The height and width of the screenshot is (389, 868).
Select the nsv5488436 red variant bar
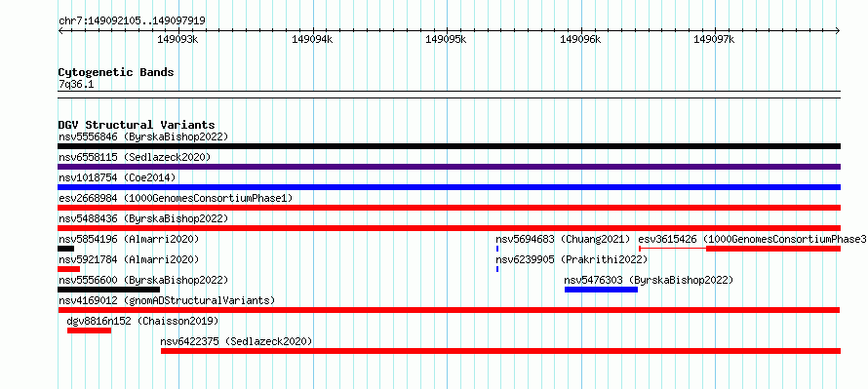[449, 228]
